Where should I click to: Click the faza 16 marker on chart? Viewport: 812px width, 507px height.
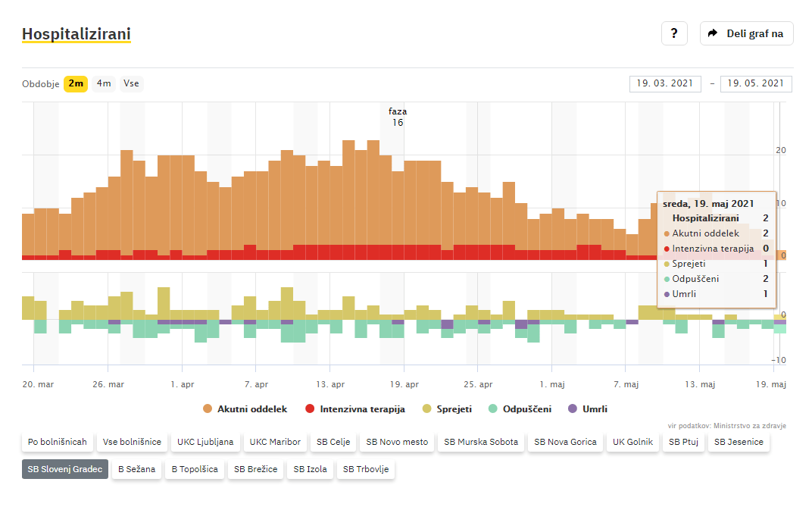[398, 117]
